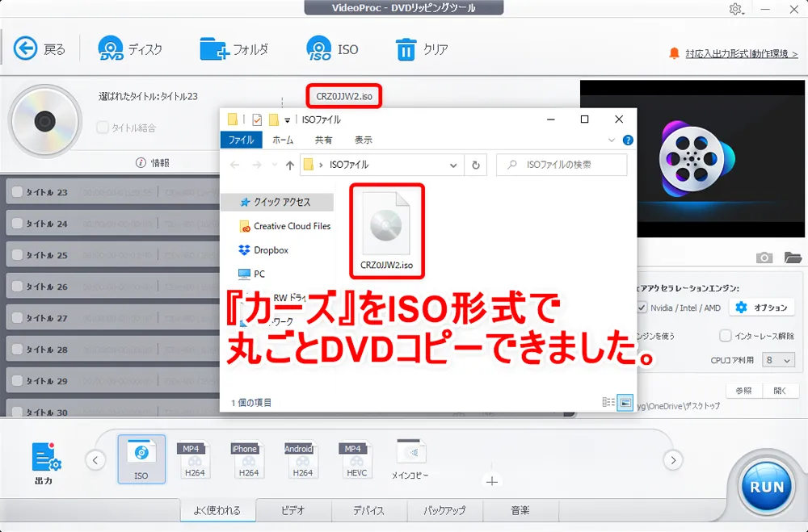Screen dimensions: 808x532
Task: Show more output formats with the right arrow
Action: (x=673, y=460)
